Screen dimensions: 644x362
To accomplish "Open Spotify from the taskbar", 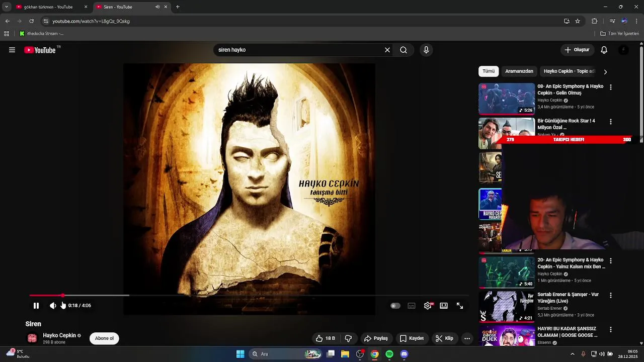I will click(x=389, y=354).
